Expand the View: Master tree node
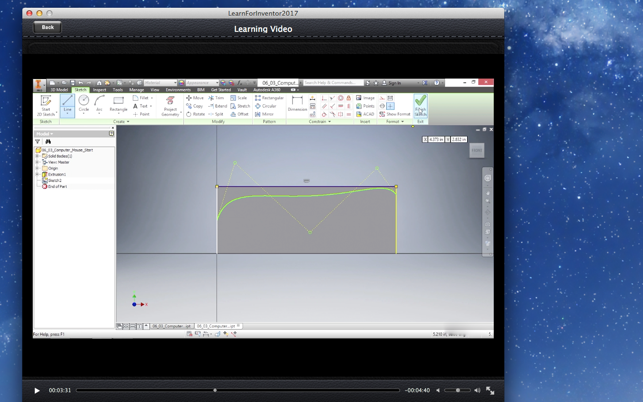Viewport: 643px width, 402px height. tap(38, 162)
